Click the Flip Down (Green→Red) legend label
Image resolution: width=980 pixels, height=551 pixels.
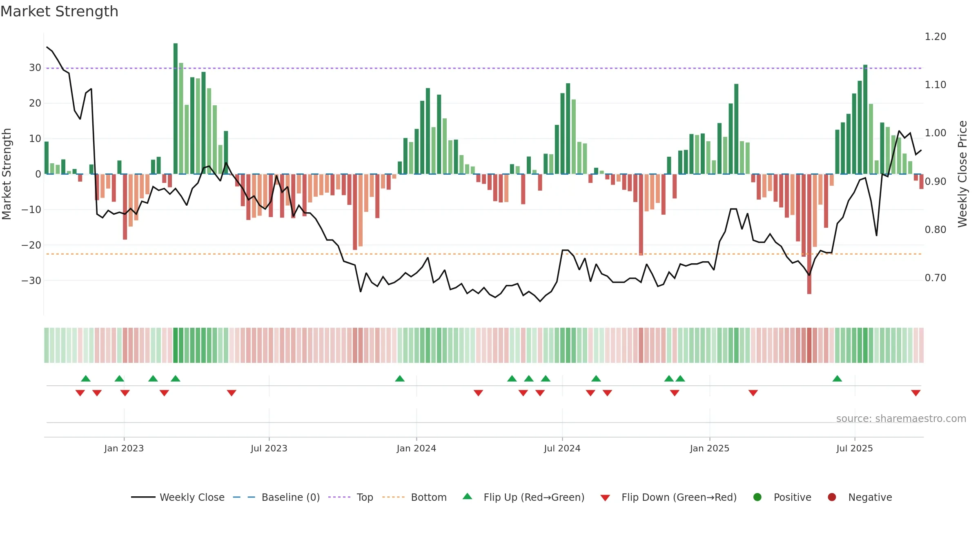pos(679,497)
